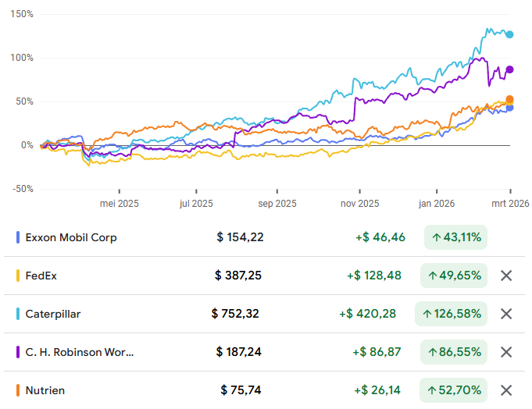532x409 pixels.
Task: Click Nutrien's orange color marker
Action: click(18, 390)
